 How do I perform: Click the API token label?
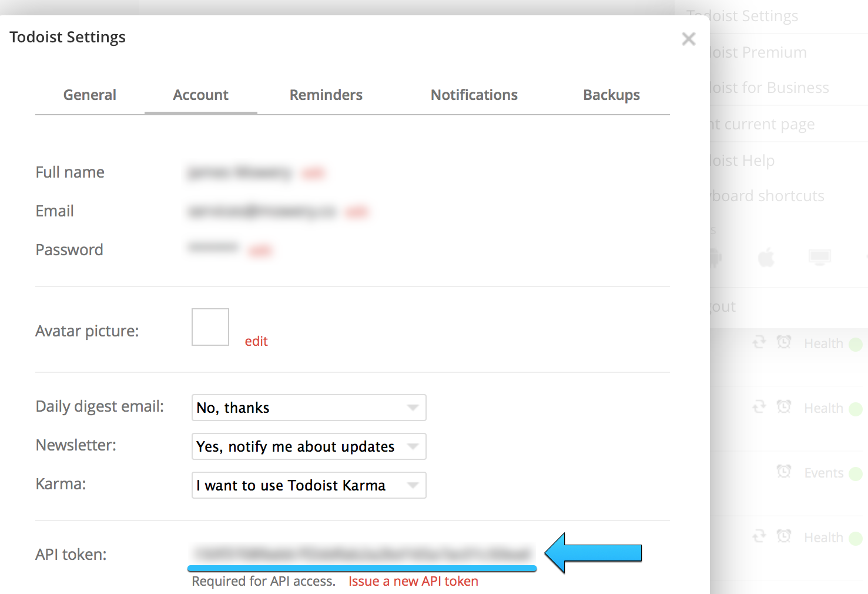pos(71,555)
